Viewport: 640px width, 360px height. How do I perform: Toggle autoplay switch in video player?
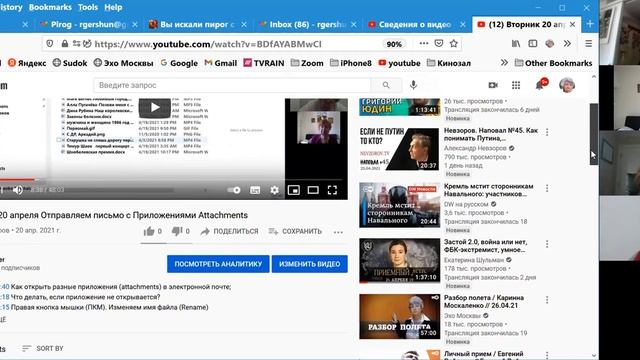[x=234, y=190]
